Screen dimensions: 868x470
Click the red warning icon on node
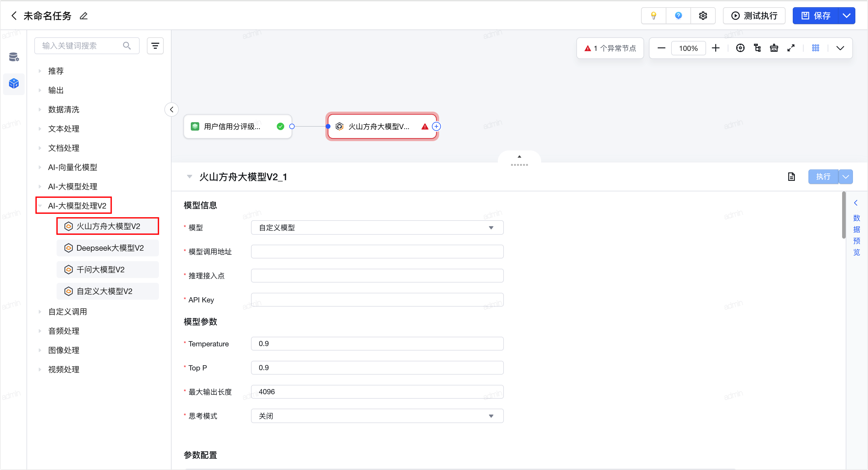[x=425, y=126]
